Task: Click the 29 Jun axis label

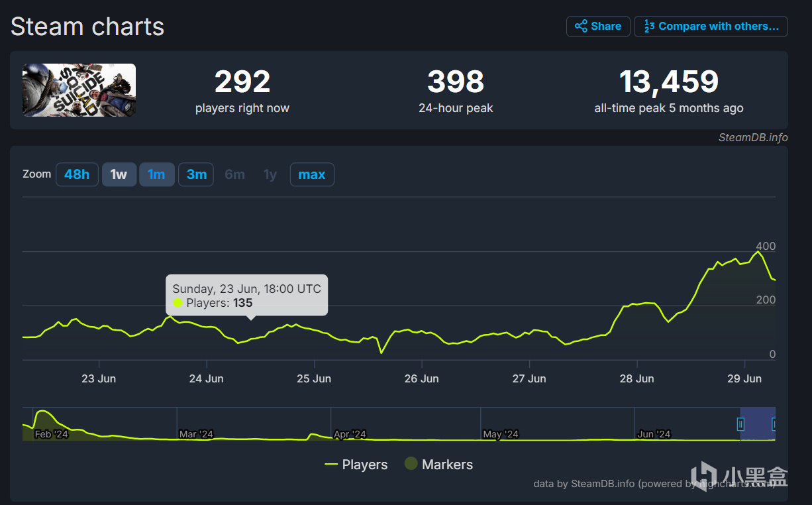Action: [x=744, y=378]
